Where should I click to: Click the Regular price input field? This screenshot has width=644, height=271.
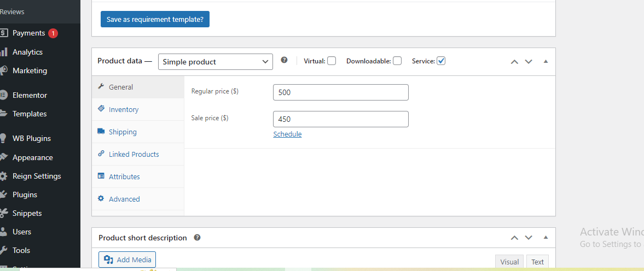(x=340, y=92)
